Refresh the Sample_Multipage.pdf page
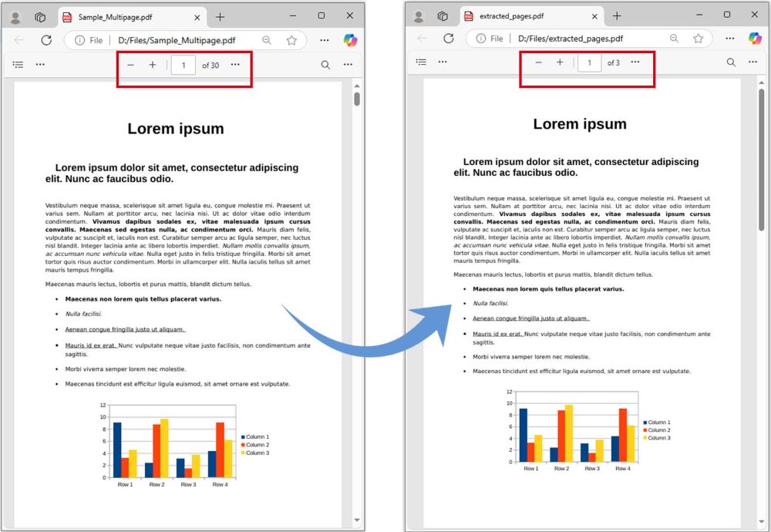 point(46,40)
